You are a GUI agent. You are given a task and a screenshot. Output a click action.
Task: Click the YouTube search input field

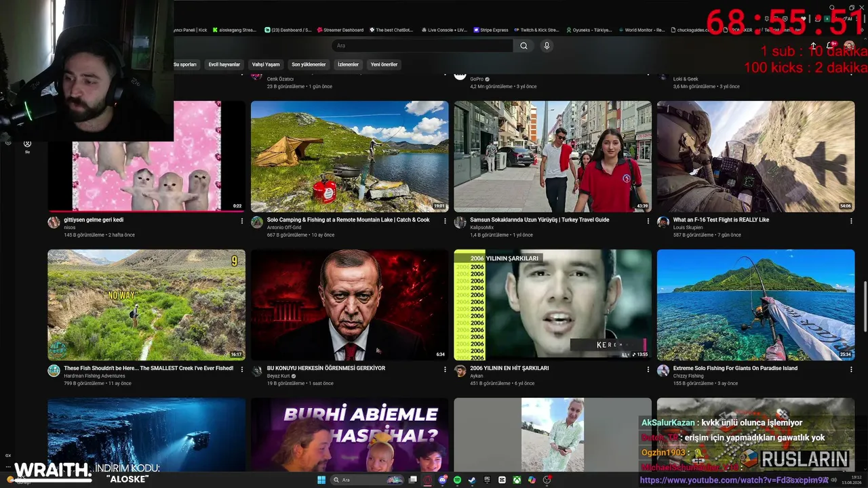(422, 45)
